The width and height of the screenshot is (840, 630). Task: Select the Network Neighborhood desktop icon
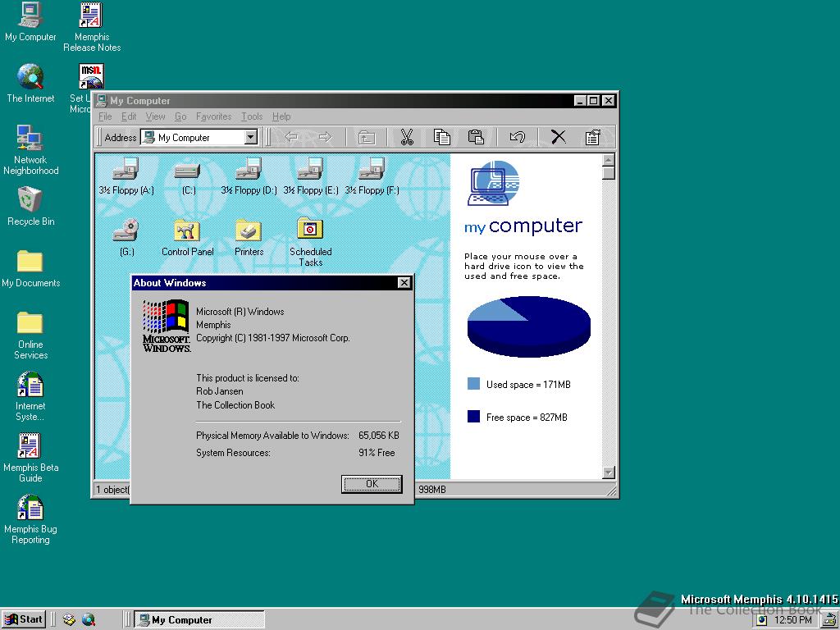point(30,150)
